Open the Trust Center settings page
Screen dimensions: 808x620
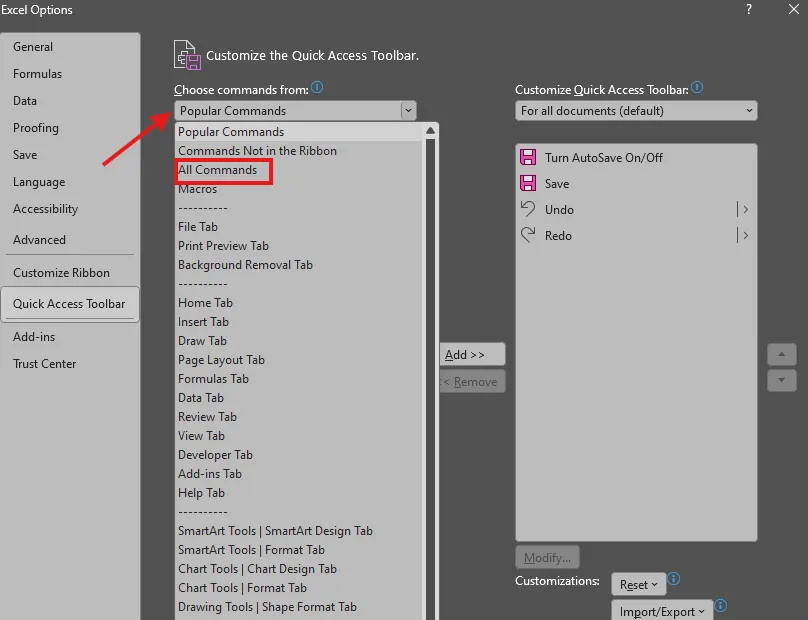(45, 363)
